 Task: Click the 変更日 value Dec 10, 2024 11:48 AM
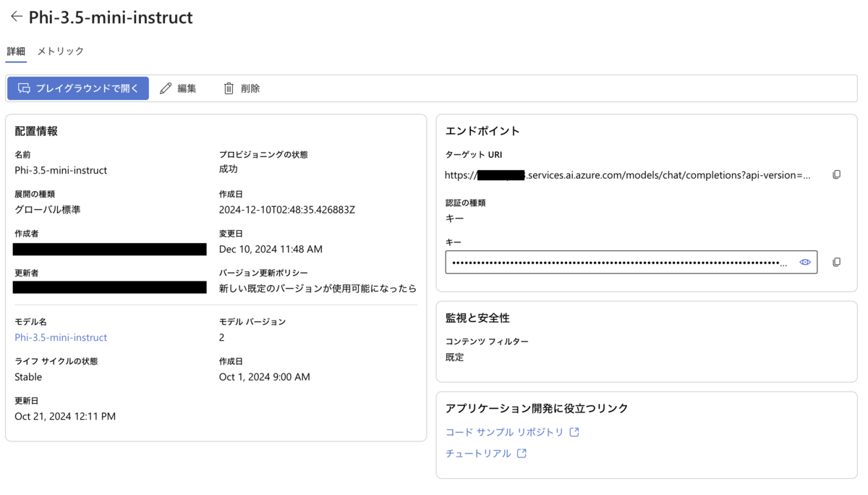click(x=271, y=249)
